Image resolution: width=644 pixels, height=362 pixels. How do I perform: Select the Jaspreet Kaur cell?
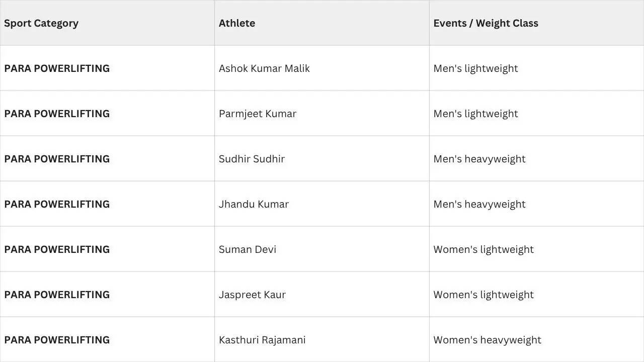coord(322,294)
